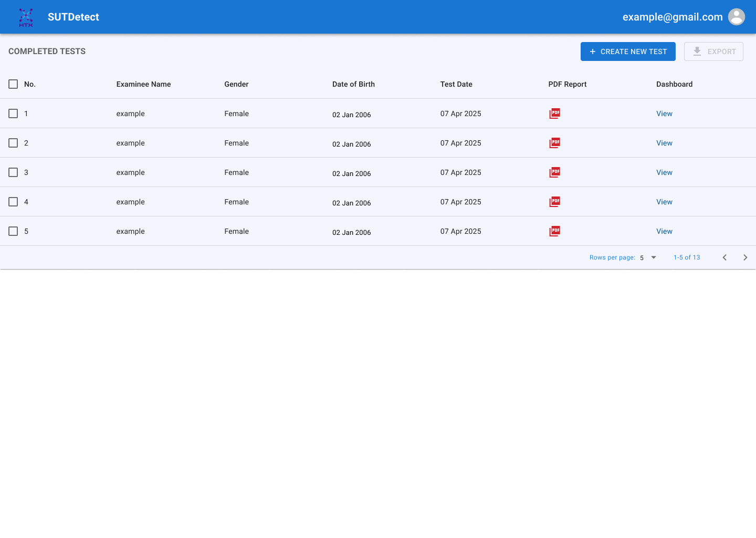Image resolution: width=756 pixels, height=538 pixels.
Task: Select the checkbox for row 3
Action: pyautogui.click(x=13, y=172)
